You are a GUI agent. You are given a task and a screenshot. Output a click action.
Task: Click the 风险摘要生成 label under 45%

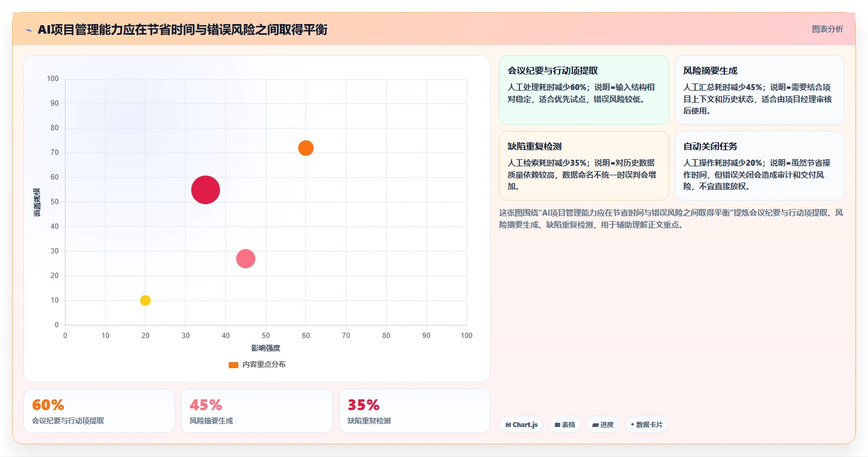(211, 421)
